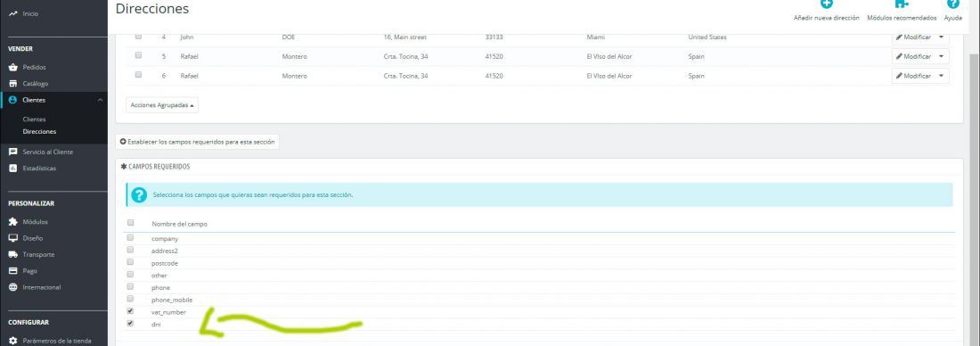Click Miami city cell
The image size is (980, 346).
point(596,37)
